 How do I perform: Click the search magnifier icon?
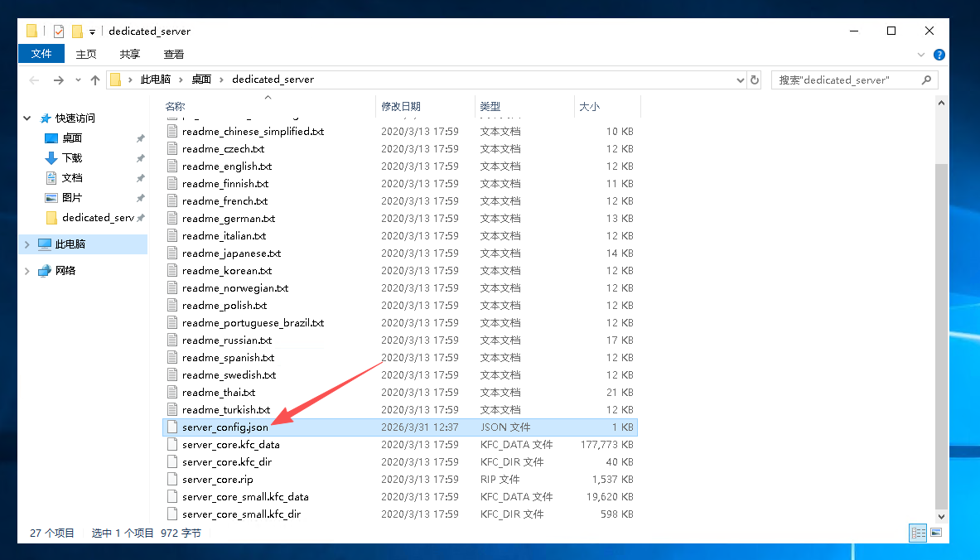coord(927,80)
